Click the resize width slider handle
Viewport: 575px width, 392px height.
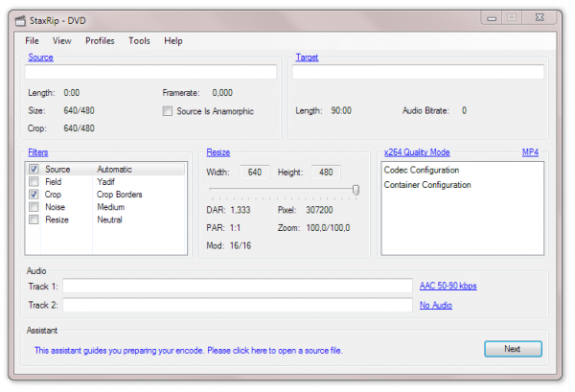click(356, 190)
